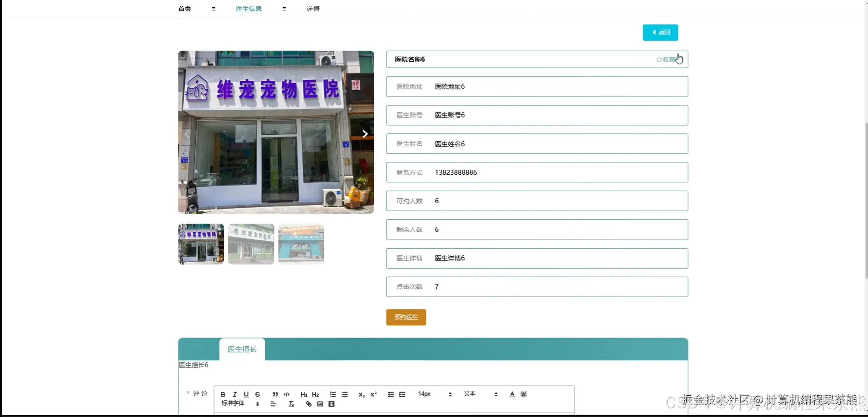Switch to the 医生信息 menu item

(x=249, y=8)
